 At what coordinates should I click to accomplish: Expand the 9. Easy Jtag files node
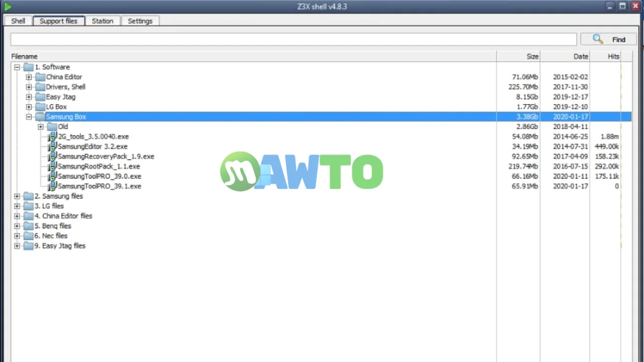pos(17,246)
